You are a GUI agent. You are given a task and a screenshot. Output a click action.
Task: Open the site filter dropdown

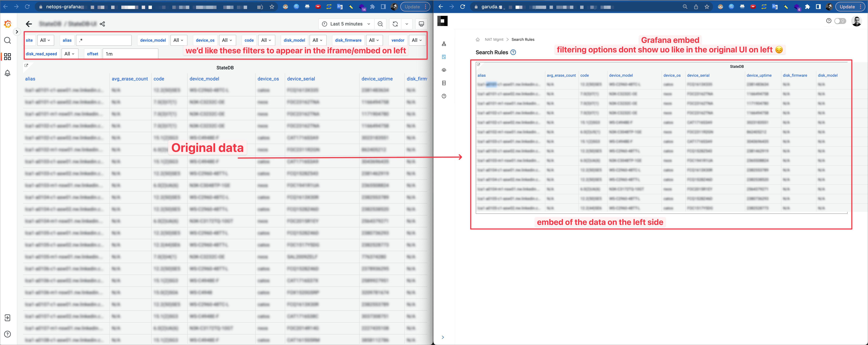point(45,40)
